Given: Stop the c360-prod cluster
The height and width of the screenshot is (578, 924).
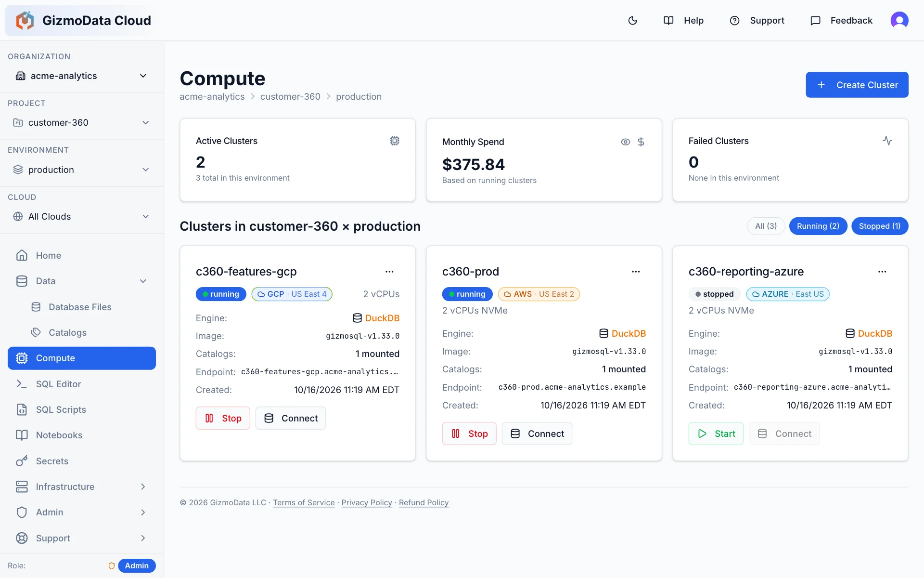Looking at the screenshot, I should click(x=469, y=433).
